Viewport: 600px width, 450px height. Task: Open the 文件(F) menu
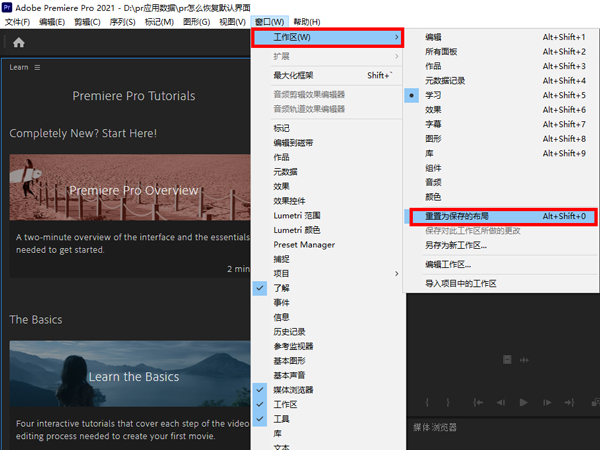(18, 21)
